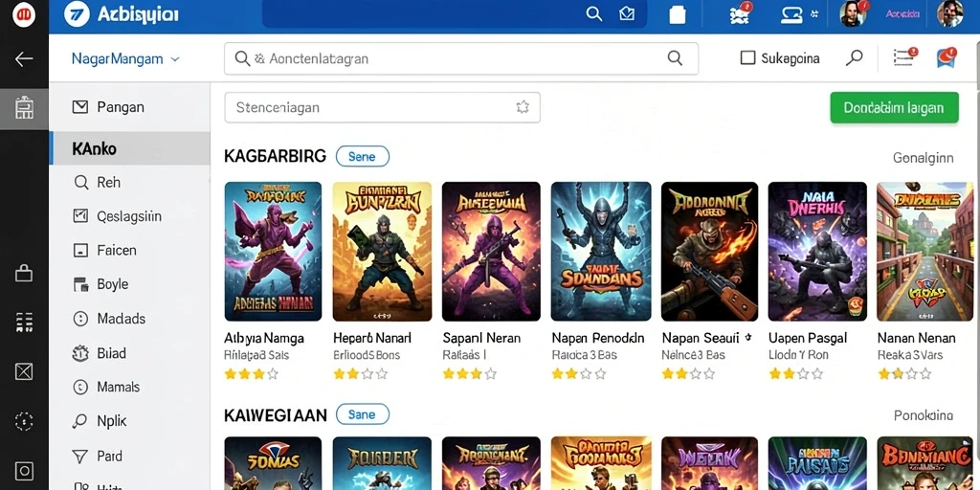Open the Madads sidebar item

(x=130, y=319)
